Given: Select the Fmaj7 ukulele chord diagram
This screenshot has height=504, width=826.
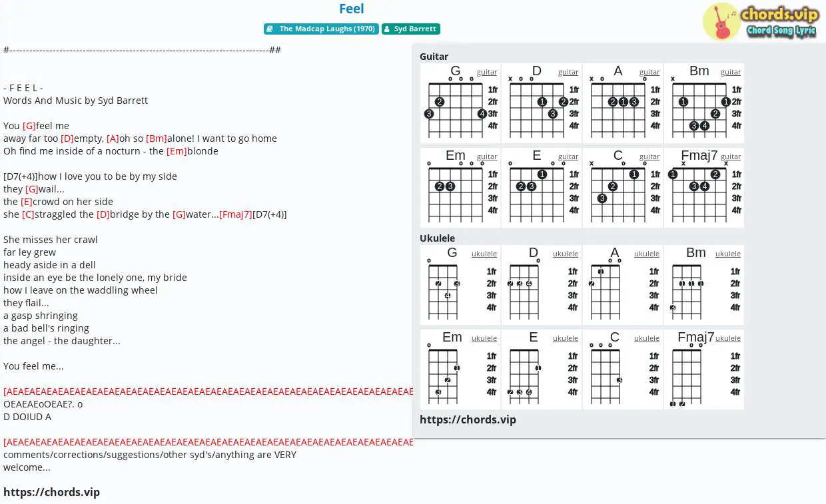Looking at the screenshot, I should (x=704, y=370).
